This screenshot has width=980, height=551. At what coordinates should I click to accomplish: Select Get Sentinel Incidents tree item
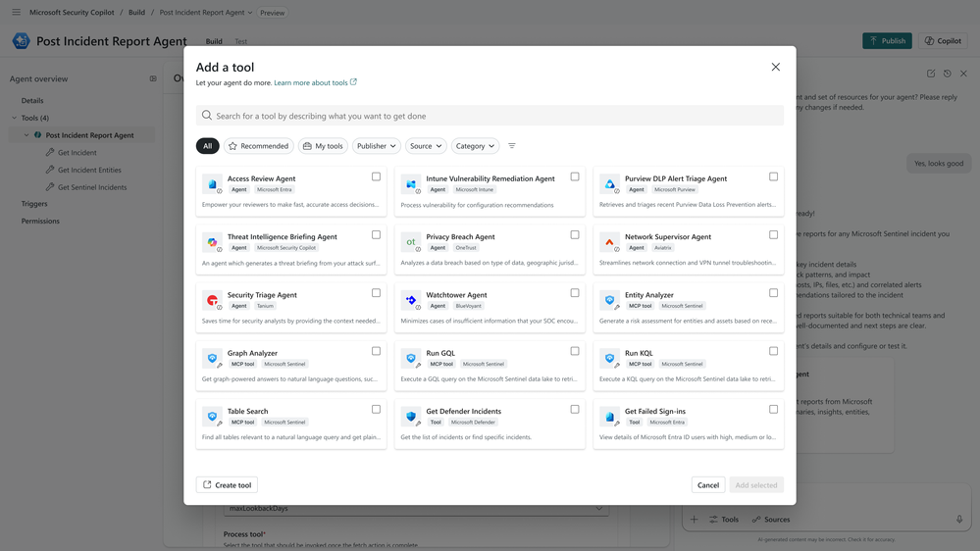tap(92, 187)
